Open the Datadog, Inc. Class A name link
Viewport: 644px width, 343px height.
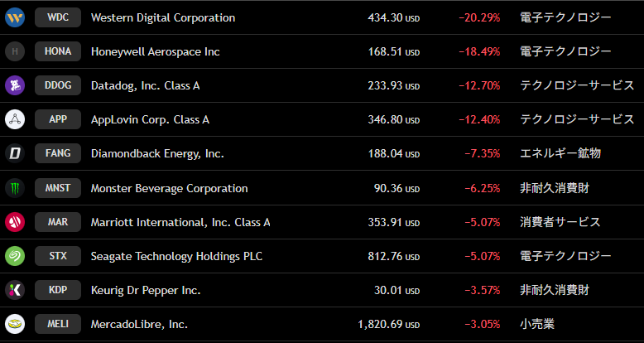point(146,86)
